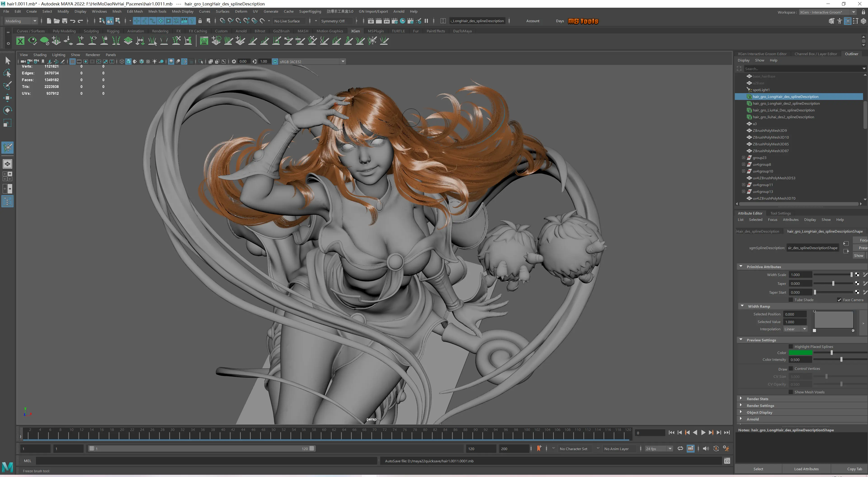Click the play forward button
This screenshot has width=868, height=477.
coord(703,432)
